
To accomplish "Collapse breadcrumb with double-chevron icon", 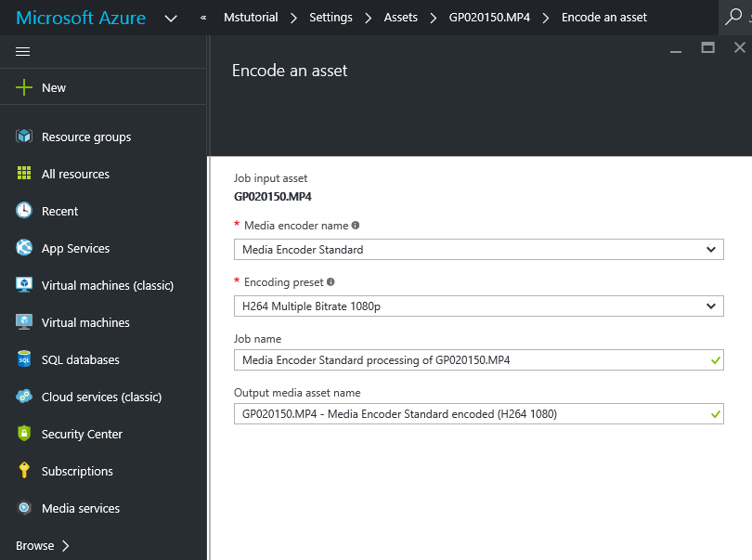I will (203, 18).
